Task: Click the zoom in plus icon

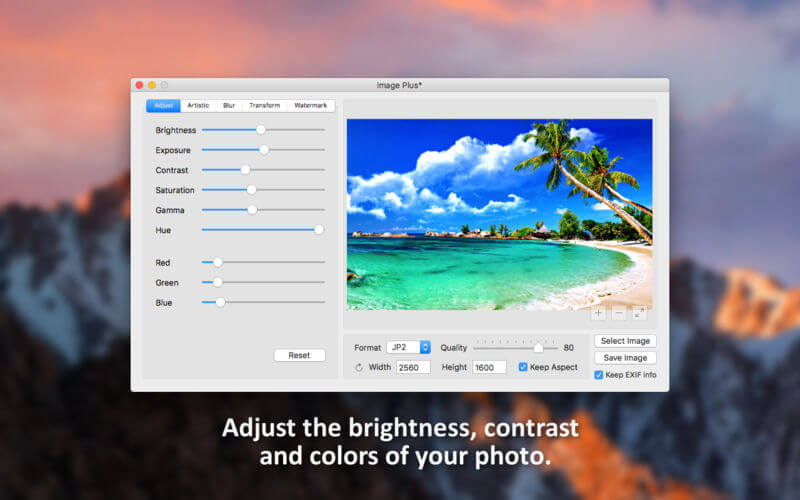Action: click(x=598, y=313)
